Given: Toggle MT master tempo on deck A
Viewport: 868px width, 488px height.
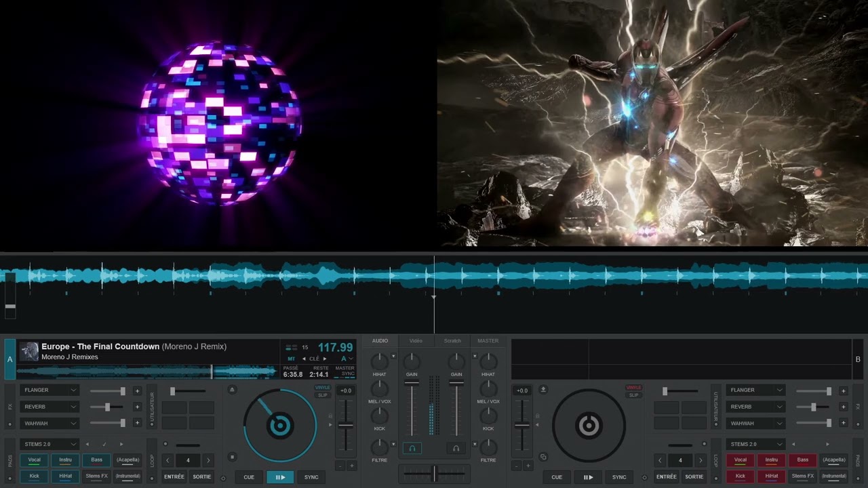Looking at the screenshot, I should click(292, 359).
